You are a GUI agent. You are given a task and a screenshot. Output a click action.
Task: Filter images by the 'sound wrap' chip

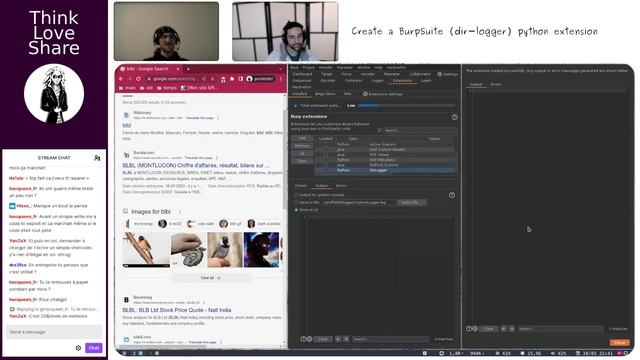(139, 224)
